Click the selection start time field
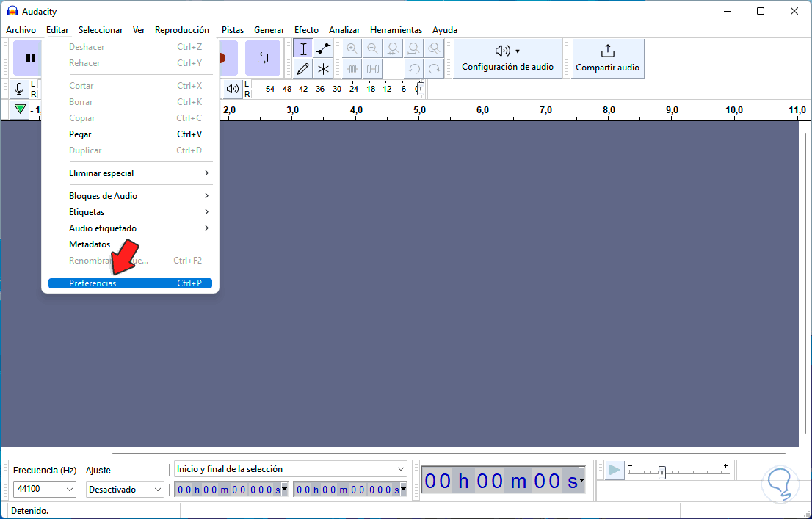812x519 pixels. [228, 490]
